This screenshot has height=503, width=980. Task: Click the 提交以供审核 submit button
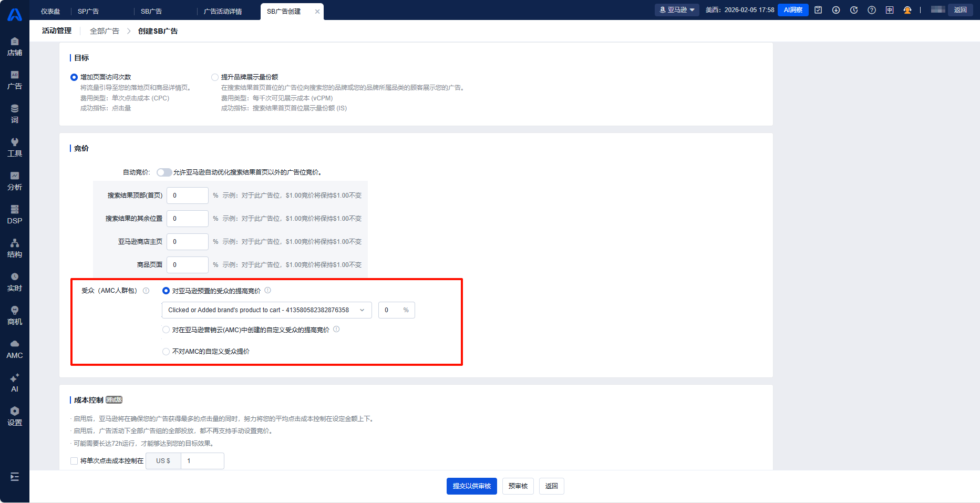coord(471,486)
